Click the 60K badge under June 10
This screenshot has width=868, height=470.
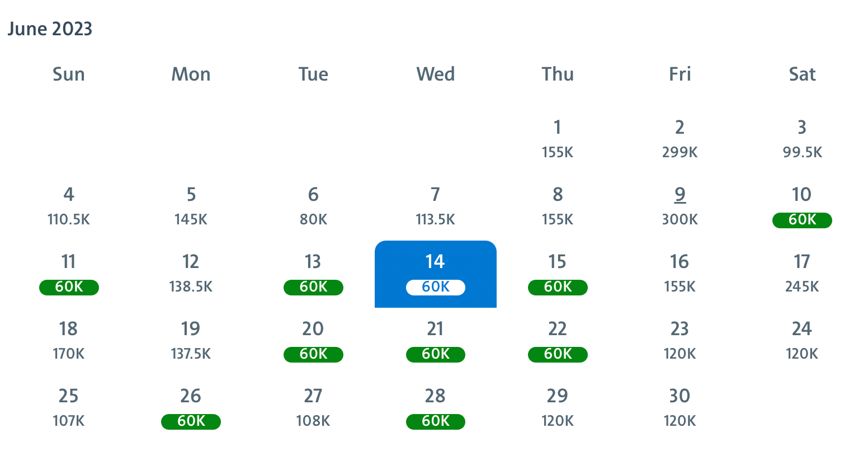click(x=802, y=220)
